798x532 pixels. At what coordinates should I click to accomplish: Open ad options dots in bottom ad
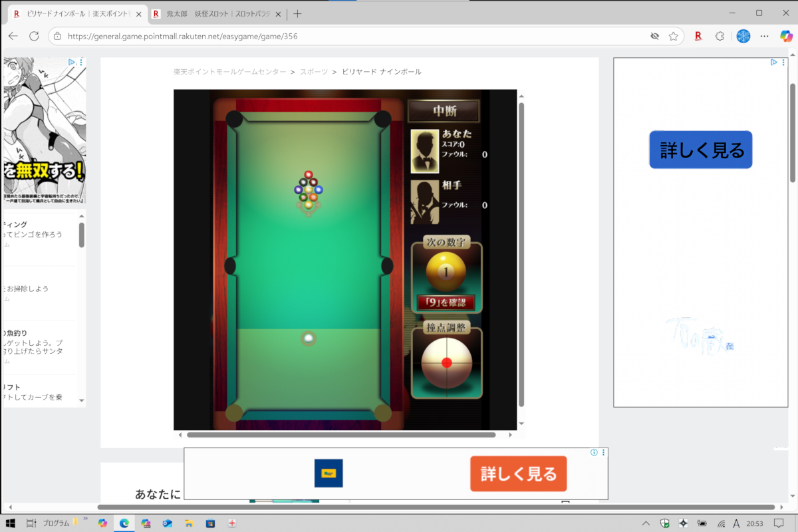pyautogui.click(x=604, y=453)
